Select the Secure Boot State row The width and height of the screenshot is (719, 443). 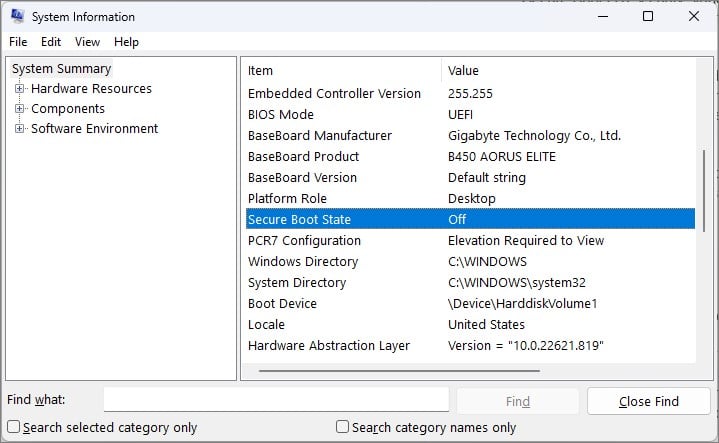pos(470,219)
